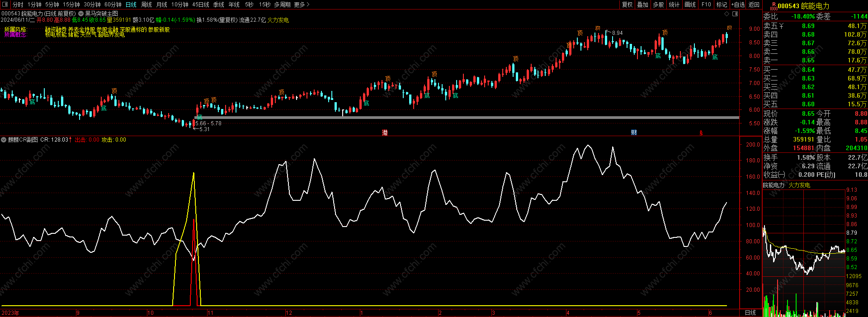Select the 15秒 period

(265, 5)
